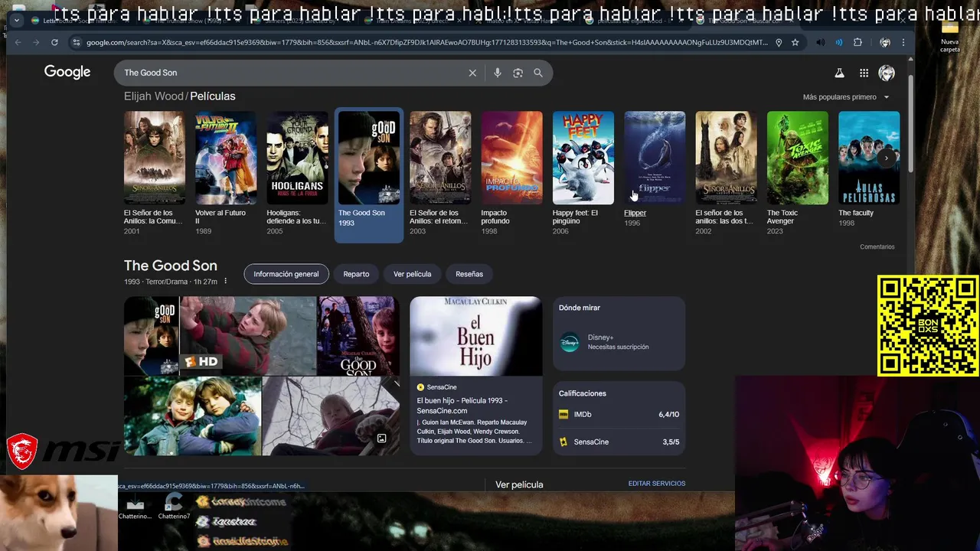980x551 pixels.
Task: Click the location icon in address bar
Action: (x=779, y=42)
